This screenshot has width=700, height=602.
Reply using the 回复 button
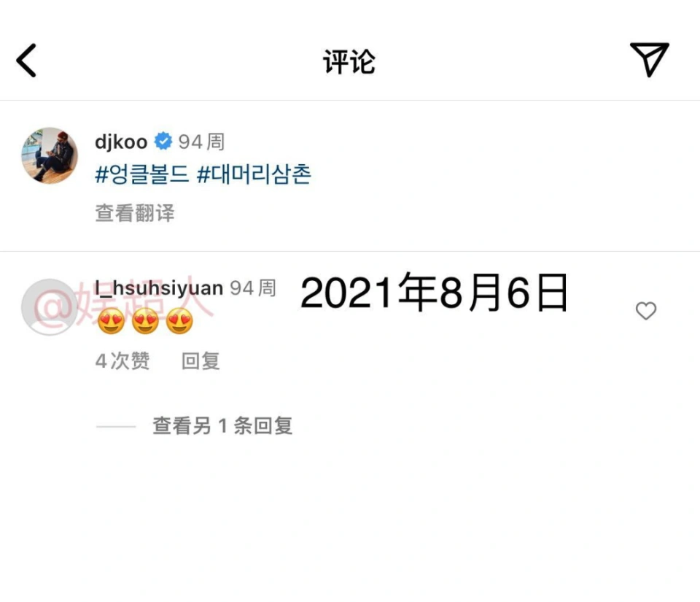pyautogui.click(x=201, y=361)
